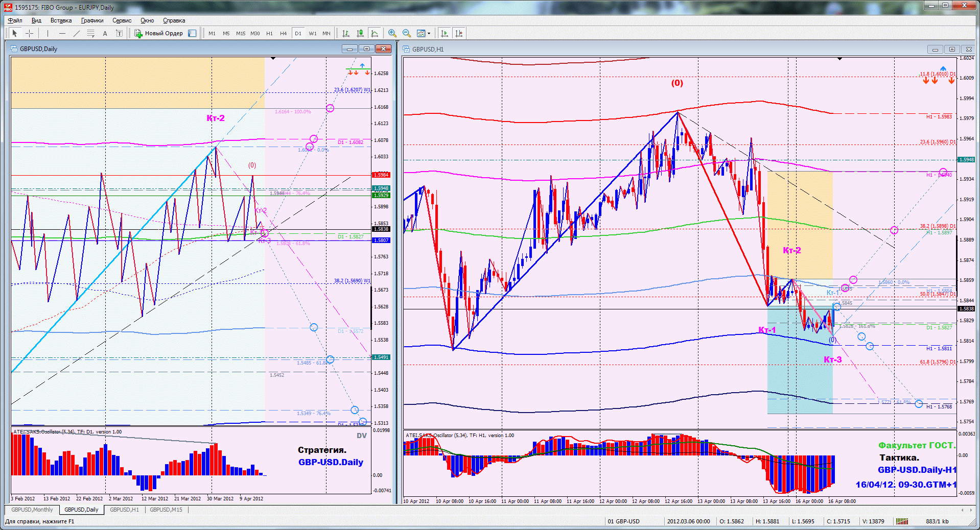
Task: Click status bar date 2012.03.06 00:00
Action: pyautogui.click(x=688, y=521)
